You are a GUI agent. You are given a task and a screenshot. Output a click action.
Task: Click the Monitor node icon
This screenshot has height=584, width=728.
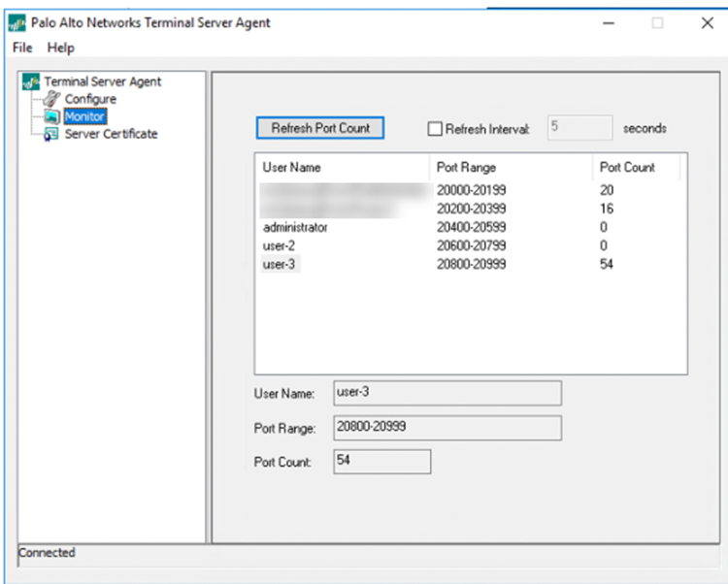click(x=52, y=116)
